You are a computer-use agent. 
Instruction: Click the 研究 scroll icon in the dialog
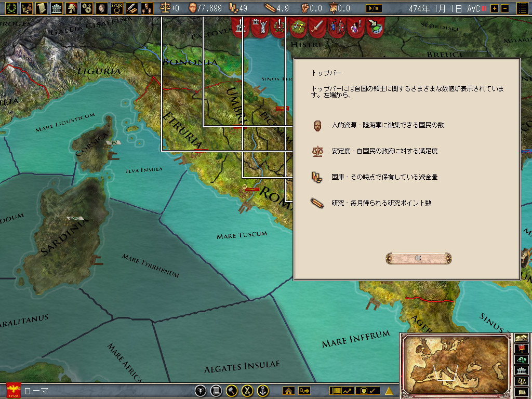317,204
